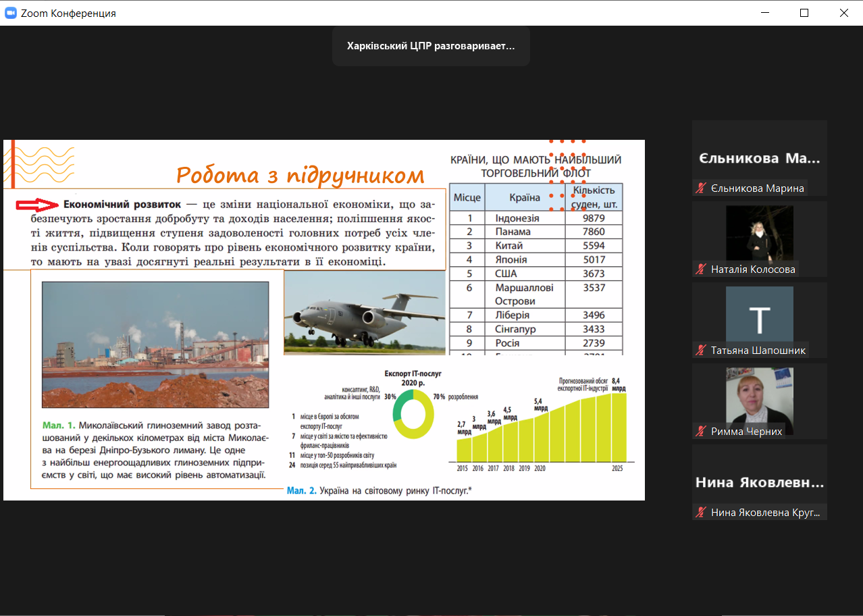
Task: Click the name label 'Наталія Колосова'
Action: [753, 269]
